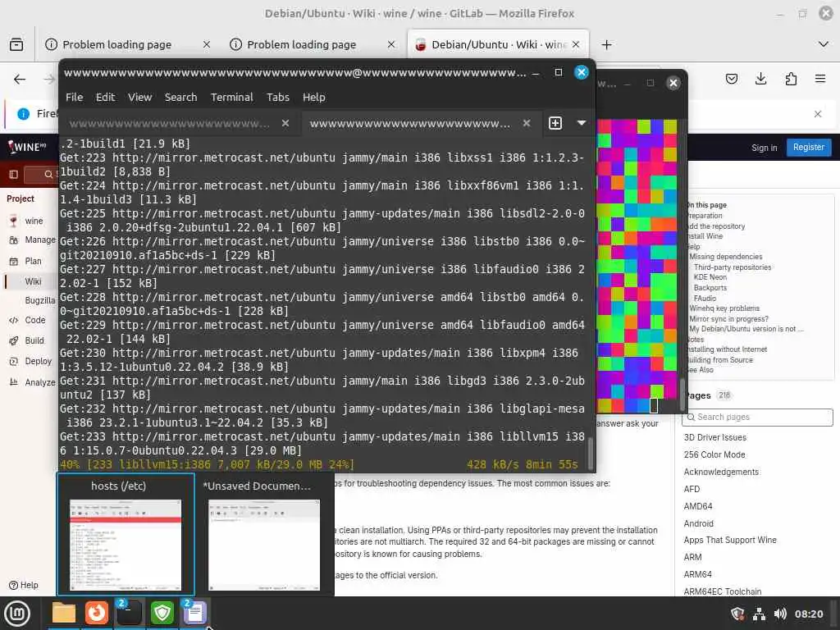Open the Acknowledgements wiki page

721,472
